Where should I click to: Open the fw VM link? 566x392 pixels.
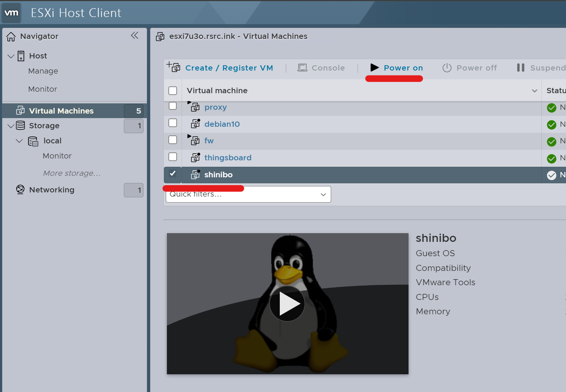tap(209, 141)
